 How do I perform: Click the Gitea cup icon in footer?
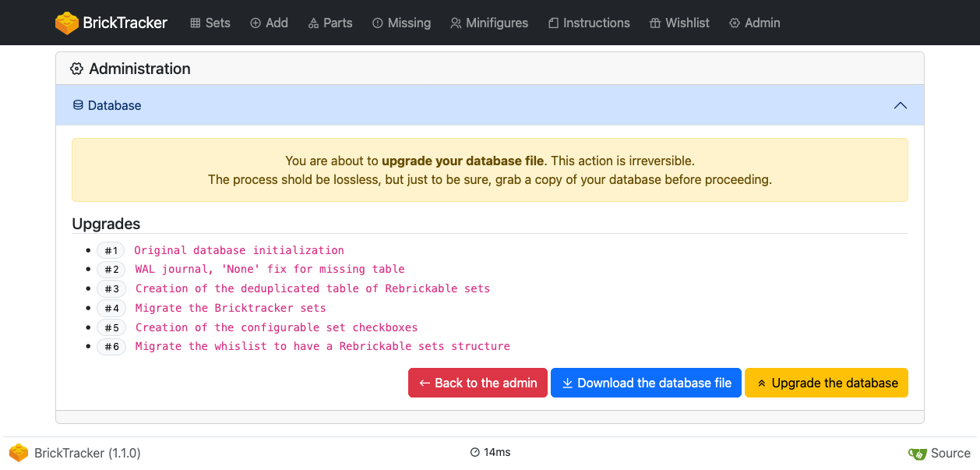tap(918, 454)
